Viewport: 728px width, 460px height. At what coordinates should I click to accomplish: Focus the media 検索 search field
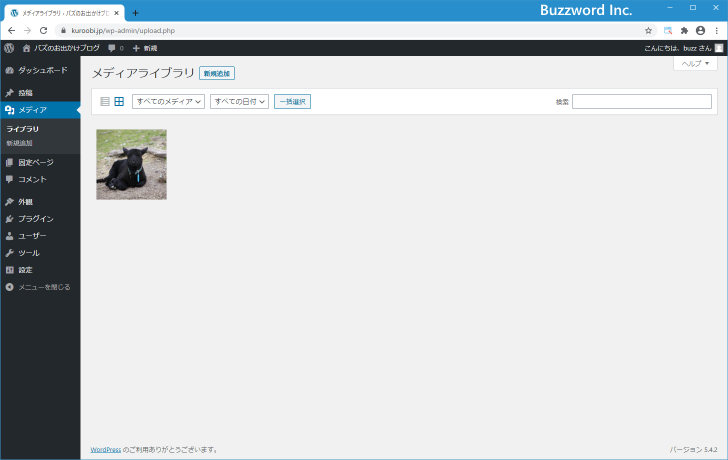[641, 101]
